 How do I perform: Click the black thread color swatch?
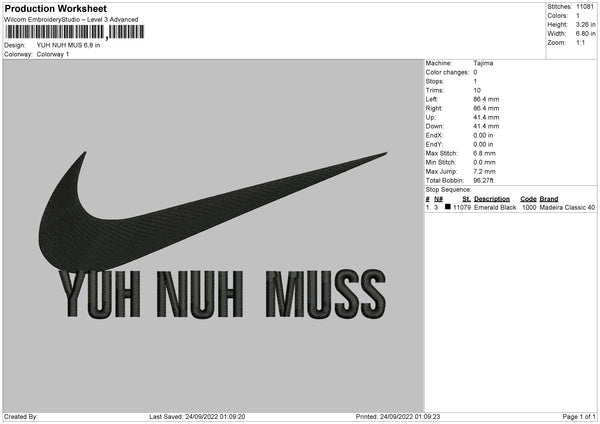[448, 207]
